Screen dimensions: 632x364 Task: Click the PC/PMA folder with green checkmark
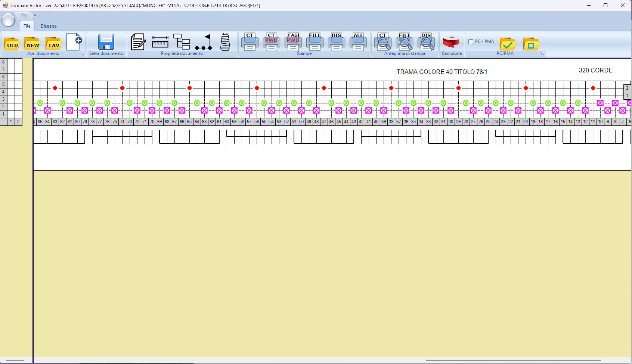coord(508,44)
